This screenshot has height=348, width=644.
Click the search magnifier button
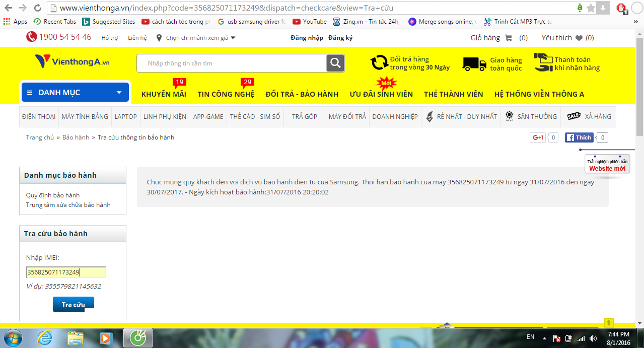click(335, 63)
